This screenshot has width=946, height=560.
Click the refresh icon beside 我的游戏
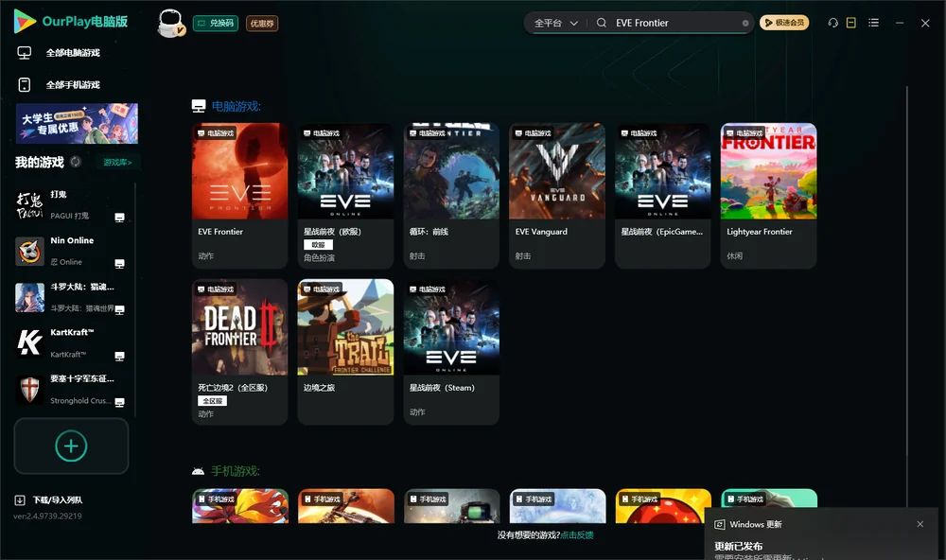click(x=76, y=162)
